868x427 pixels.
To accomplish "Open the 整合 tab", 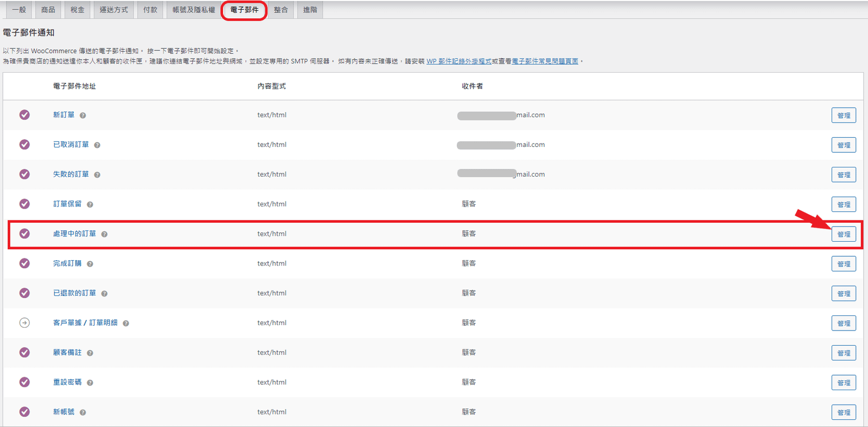I will tap(281, 10).
